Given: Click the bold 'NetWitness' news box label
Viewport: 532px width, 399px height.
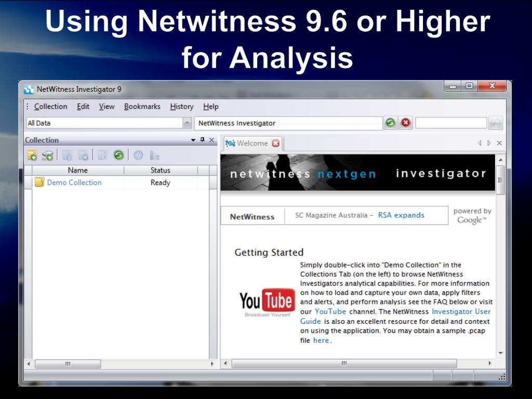Looking at the screenshot, I should point(252,217).
